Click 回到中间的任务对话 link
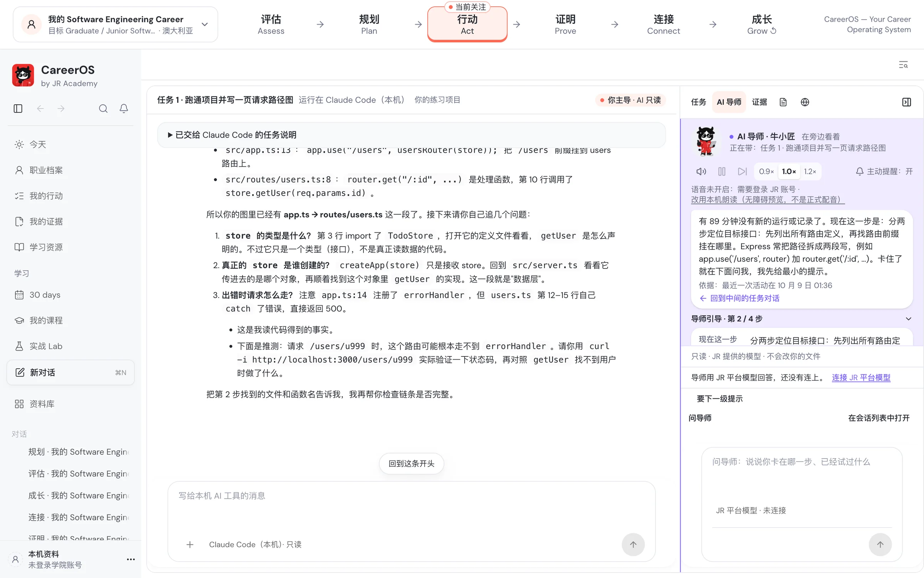The height and width of the screenshot is (578, 924). (739, 298)
